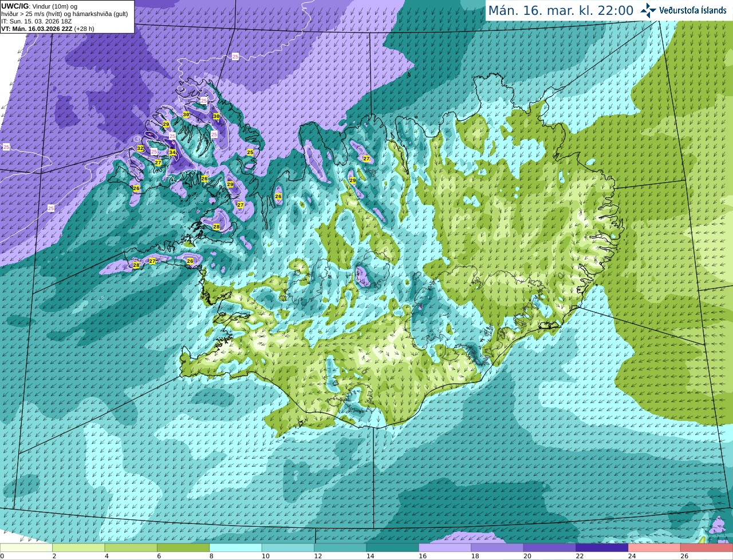Screen dimensions: 733x560
Task: Click the 'IT: Sun. 15. 03. 2026 18Z' line
Action: pos(36,21)
